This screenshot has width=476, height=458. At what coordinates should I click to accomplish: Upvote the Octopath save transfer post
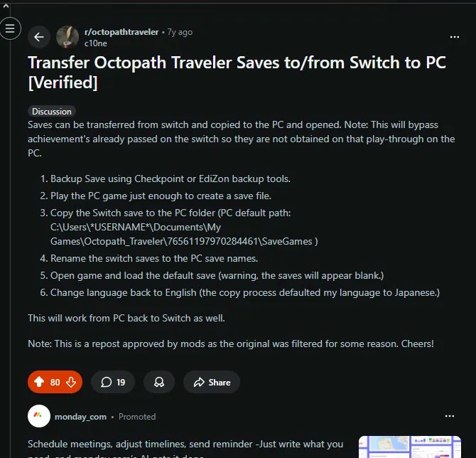point(39,382)
